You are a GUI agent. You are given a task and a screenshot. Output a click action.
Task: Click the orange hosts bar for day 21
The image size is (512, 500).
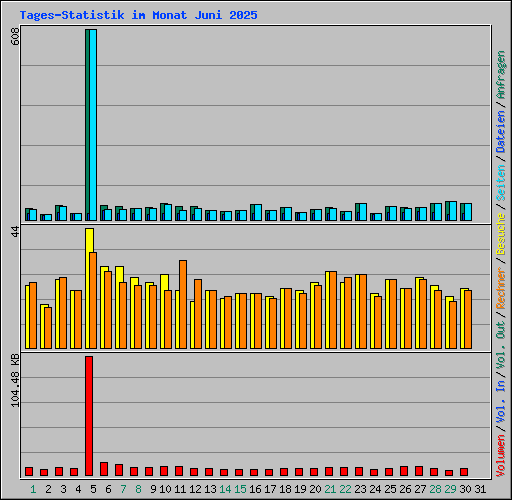click(333, 310)
